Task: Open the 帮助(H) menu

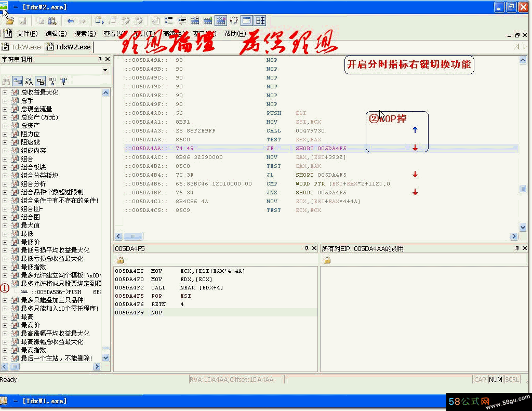Action: pyautogui.click(x=235, y=34)
